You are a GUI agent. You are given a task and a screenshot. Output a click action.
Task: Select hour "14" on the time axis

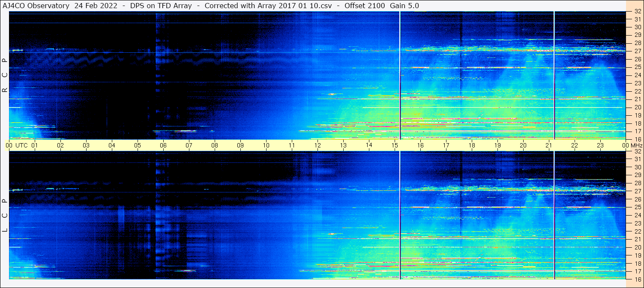tap(369, 145)
